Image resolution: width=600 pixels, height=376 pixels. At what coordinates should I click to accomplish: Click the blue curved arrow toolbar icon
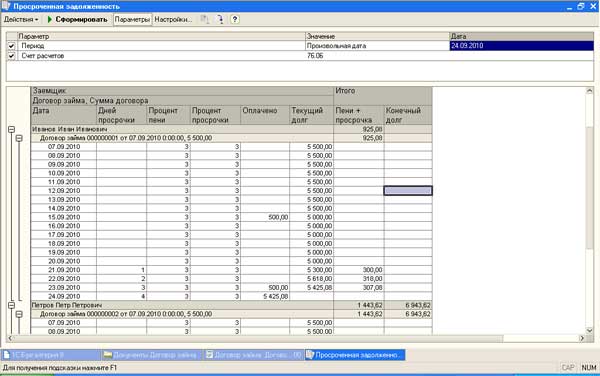coord(220,19)
